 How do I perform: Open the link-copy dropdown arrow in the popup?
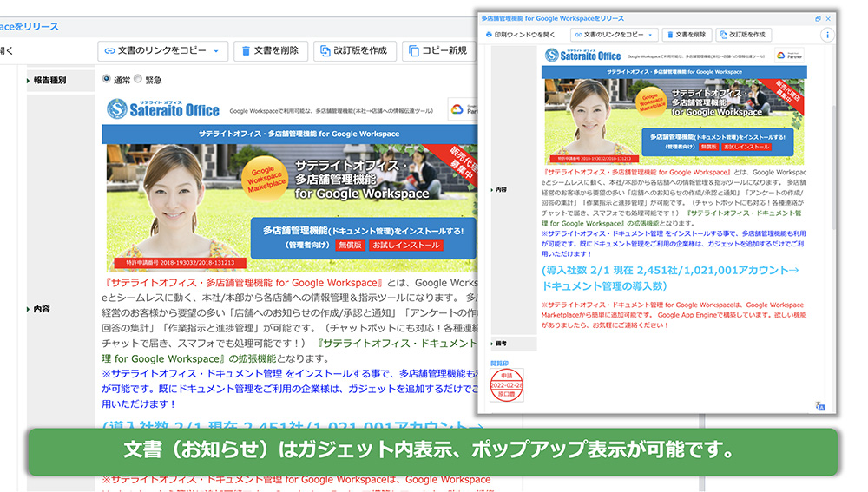pyautogui.click(x=650, y=35)
